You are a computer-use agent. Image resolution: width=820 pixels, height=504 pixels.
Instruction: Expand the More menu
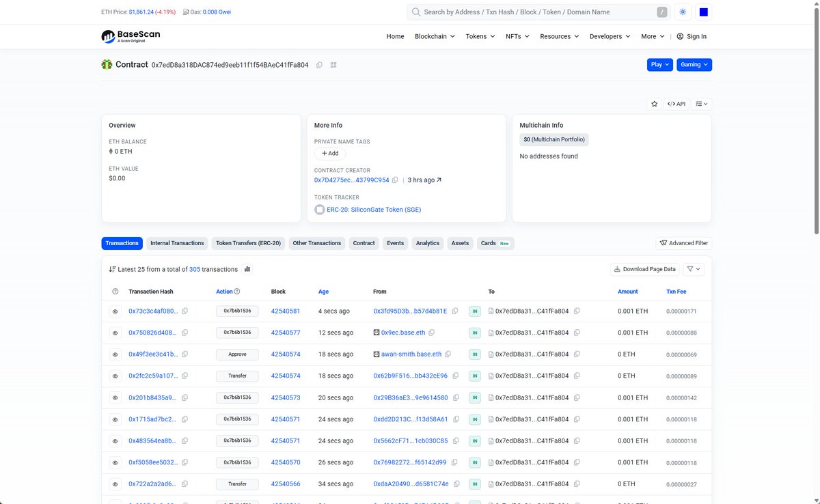coord(653,36)
